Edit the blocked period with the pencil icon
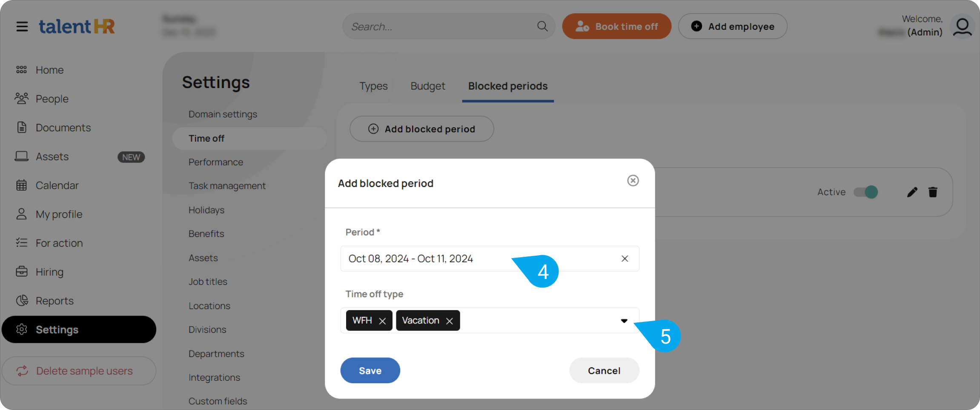The image size is (980, 410). pyautogui.click(x=912, y=192)
